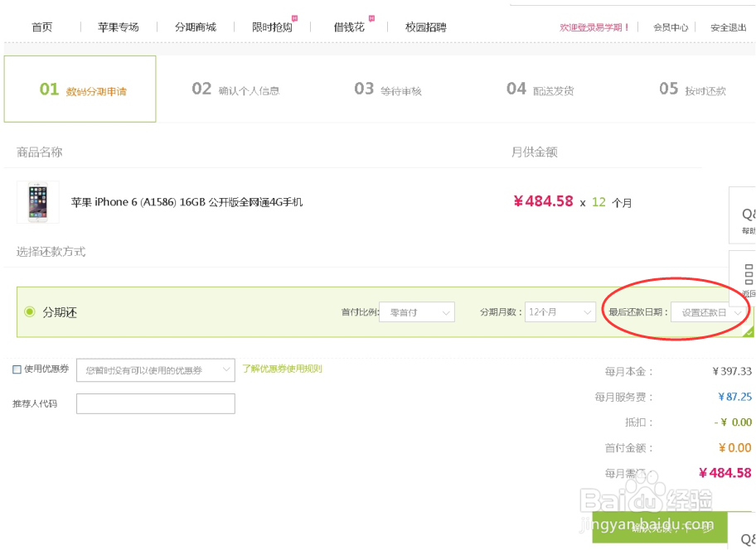Click the 返回 icon on the right sidebar
Screen dimensions: 756x550
pos(743,278)
